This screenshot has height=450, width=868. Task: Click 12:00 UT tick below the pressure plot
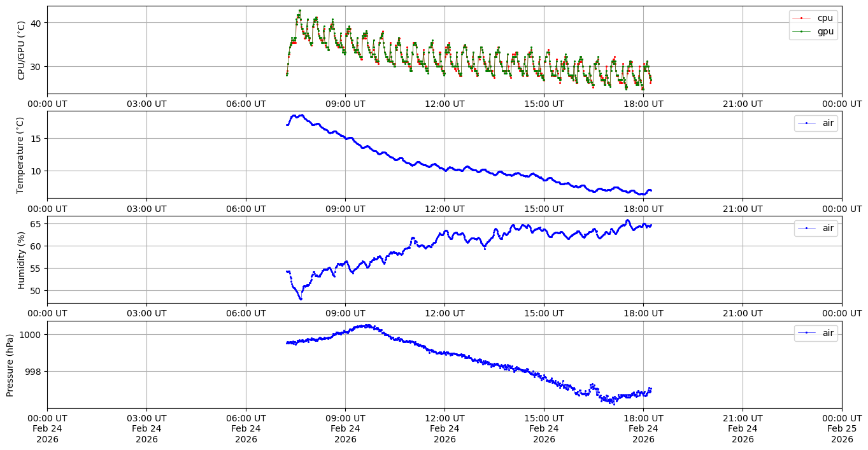(445, 418)
